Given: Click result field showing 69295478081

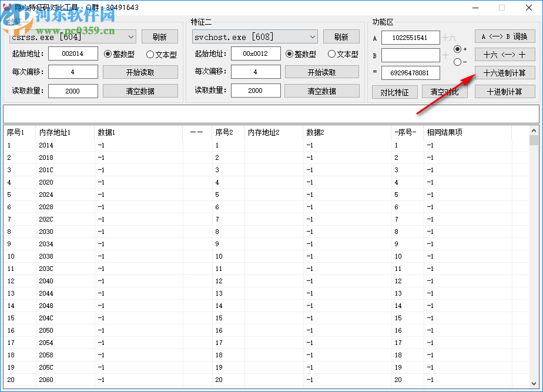Looking at the screenshot, I should pyautogui.click(x=410, y=73).
